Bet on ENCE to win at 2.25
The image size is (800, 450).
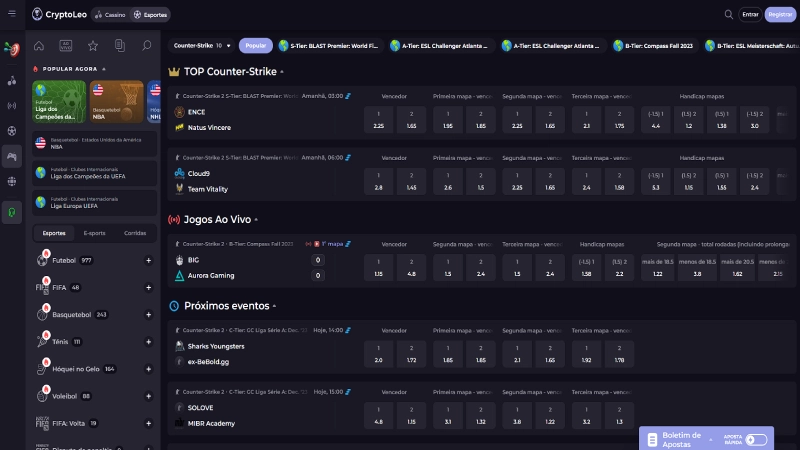[379, 119]
